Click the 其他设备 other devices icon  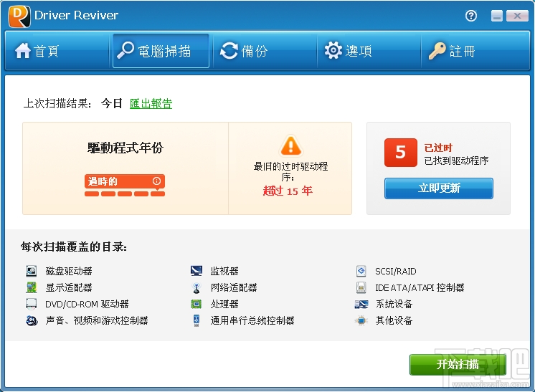coord(361,320)
